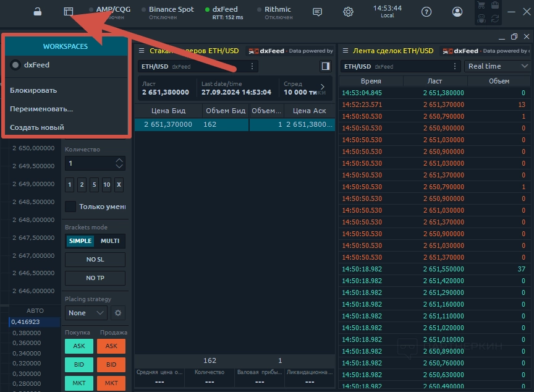Screen dimensions: 534x392
Task: Switch brackets mode to MULTI
Action: [x=110, y=241]
